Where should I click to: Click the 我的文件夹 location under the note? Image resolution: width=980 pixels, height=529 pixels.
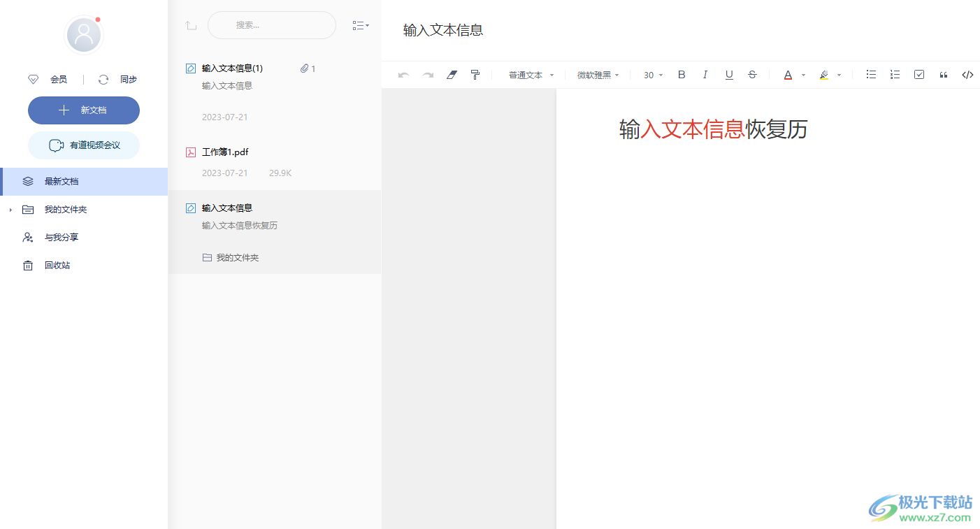point(231,258)
